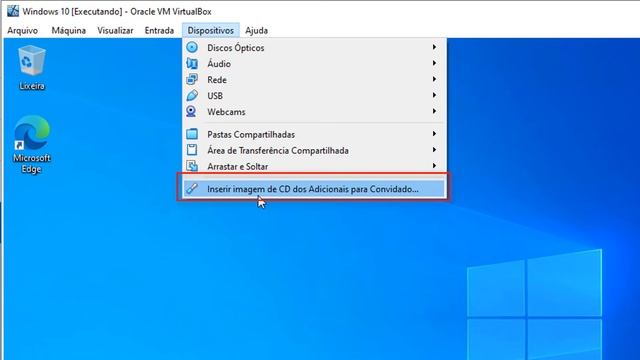
Task: Choose the Áudio menu label
Action: pyautogui.click(x=219, y=64)
